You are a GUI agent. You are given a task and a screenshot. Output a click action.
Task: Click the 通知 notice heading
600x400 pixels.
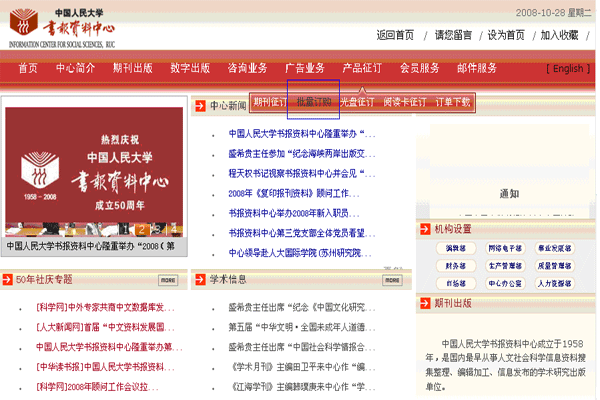tap(509, 194)
